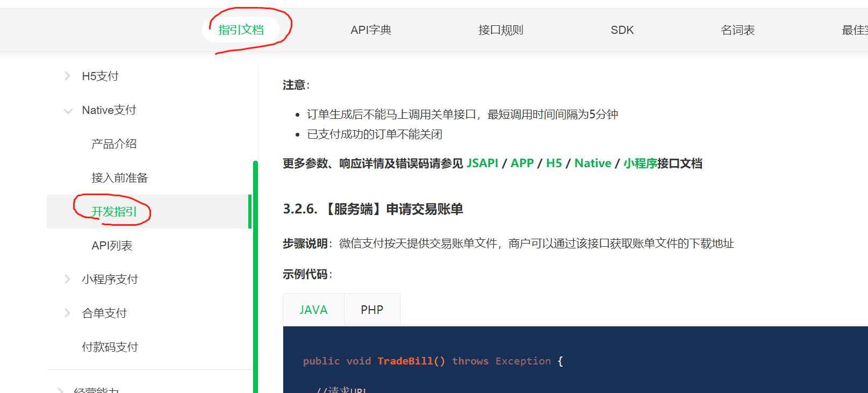The image size is (868, 393).
Task: Click the 注意 label
Action: click(296, 85)
